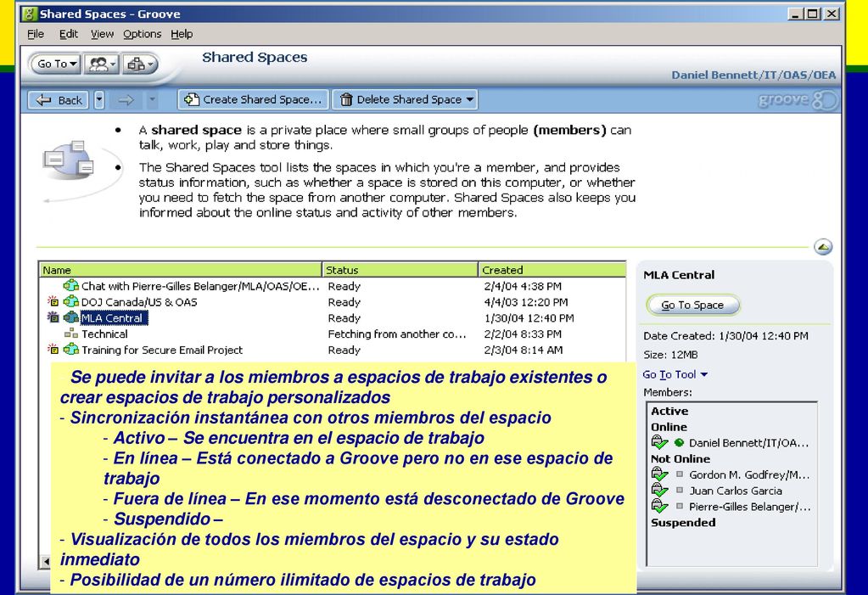Screen dimensions: 868x595
Task: Open the contacts people icon dropdown
Action: point(101,65)
